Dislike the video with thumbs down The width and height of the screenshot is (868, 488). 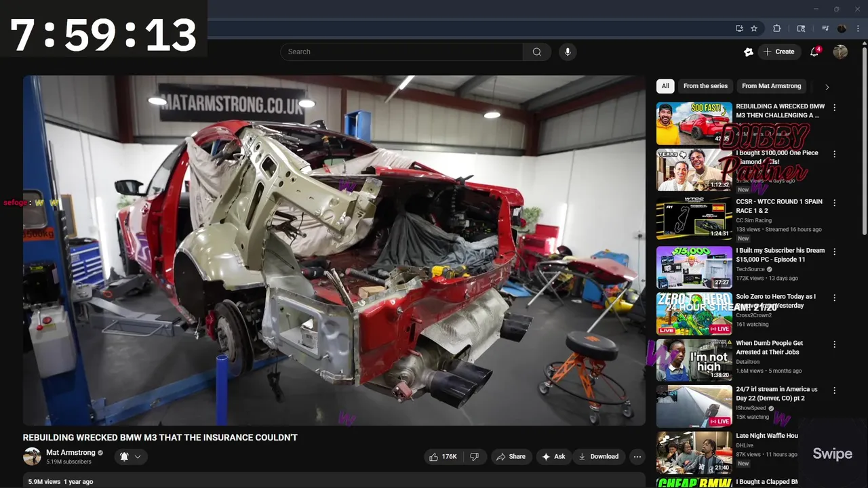pos(475,457)
